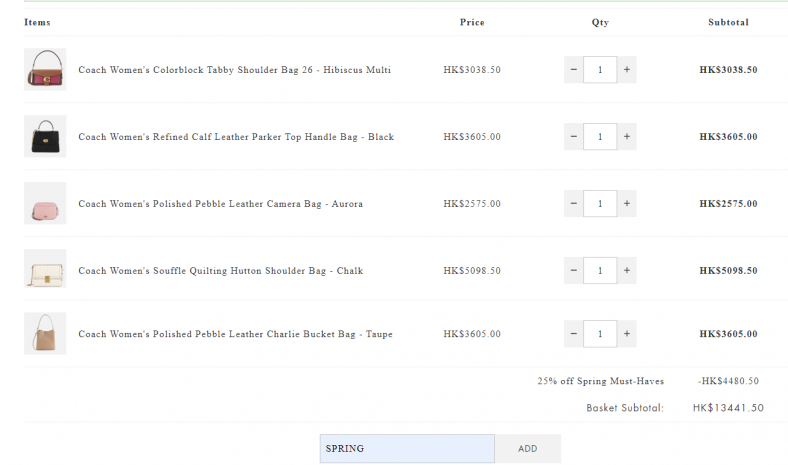Open the Chalk Hutton Shoulder Bag image
This screenshot has width=788, height=465.
[45, 270]
